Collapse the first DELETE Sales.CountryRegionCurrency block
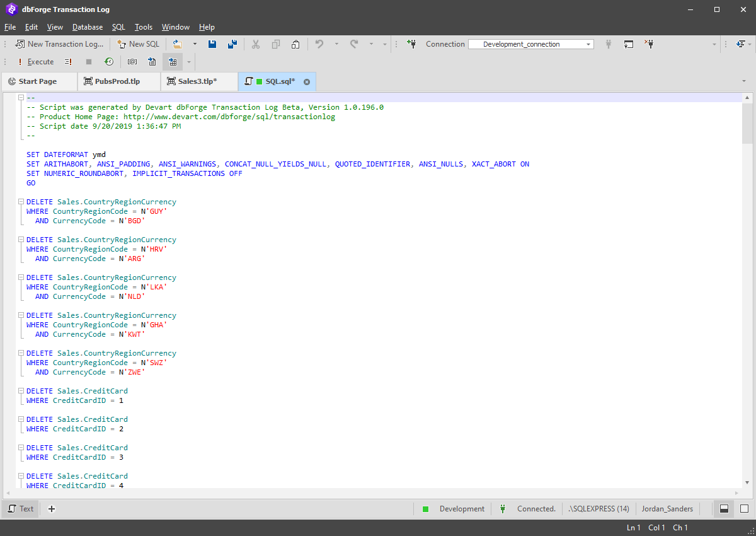The height and width of the screenshot is (536, 756). 21,202
